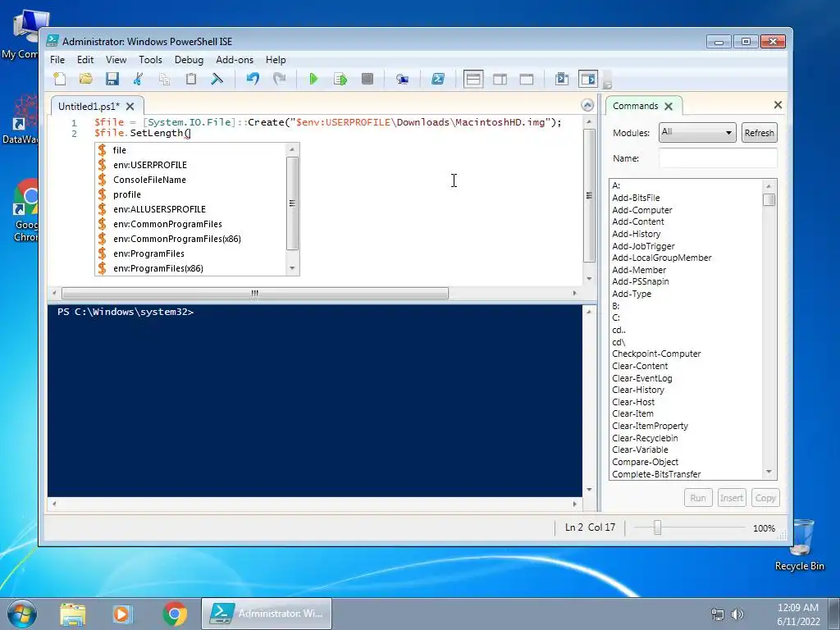Viewport: 840px width, 630px height.
Task: Open New Remote PowerShell Tab icon
Action: tap(402, 80)
